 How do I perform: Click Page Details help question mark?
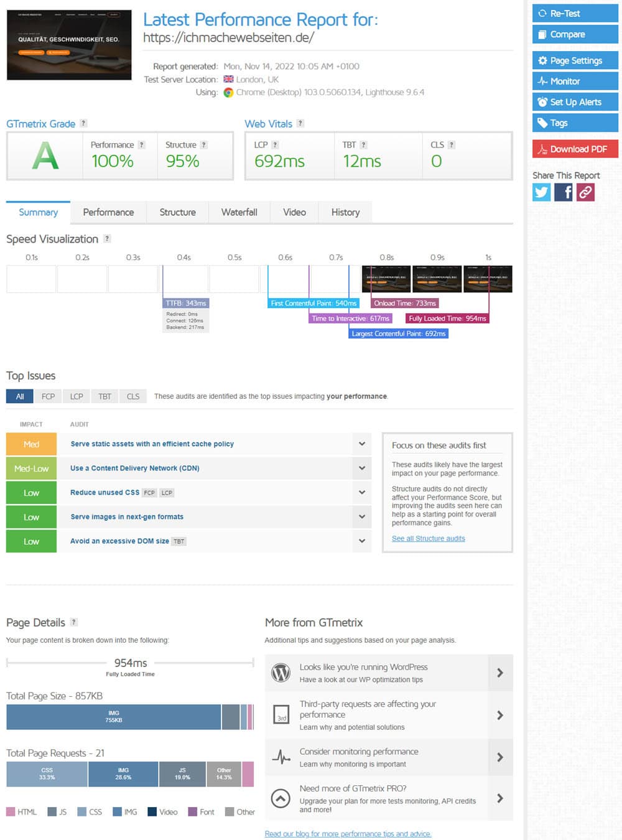pyautogui.click(x=74, y=622)
